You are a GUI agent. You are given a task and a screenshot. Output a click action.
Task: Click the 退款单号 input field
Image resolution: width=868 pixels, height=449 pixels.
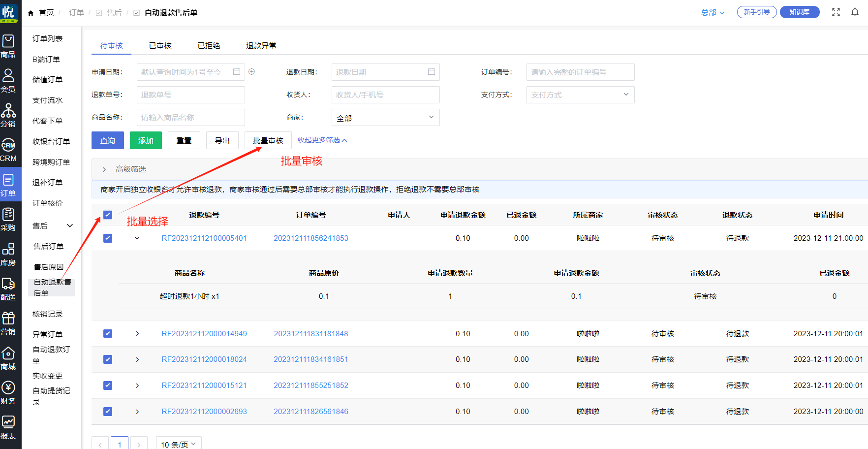pos(191,95)
